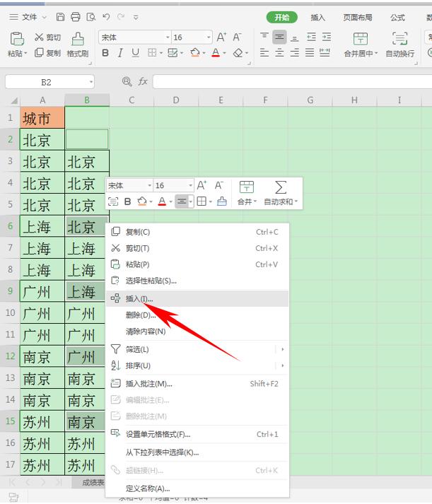This screenshot has width=432, height=504.
Task: Open Format Cells (设置单元格格式) from context menu
Action: (197, 435)
